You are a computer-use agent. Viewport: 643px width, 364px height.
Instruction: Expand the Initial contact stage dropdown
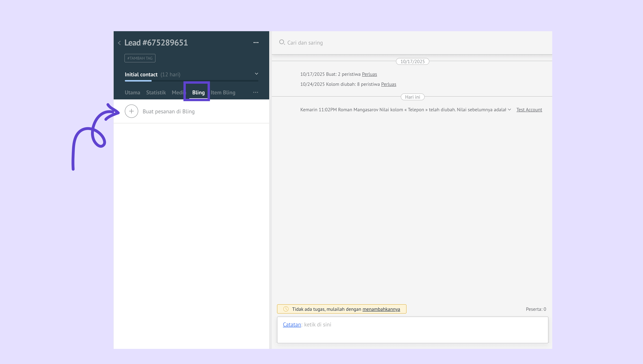click(256, 74)
